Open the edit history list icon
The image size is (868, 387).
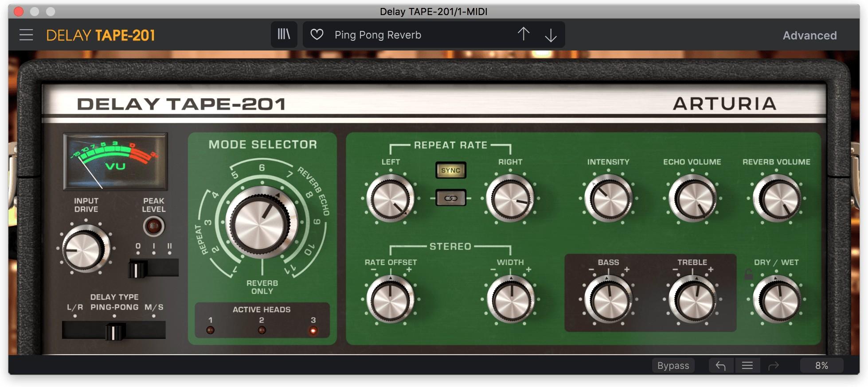(x=747, y=366)
